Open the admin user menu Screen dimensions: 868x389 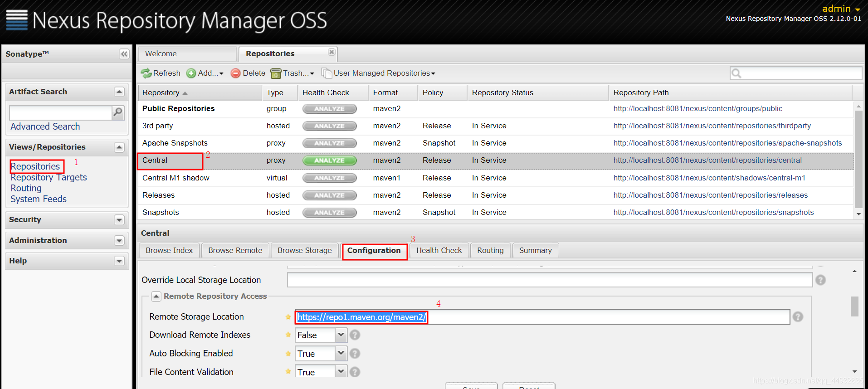tap(841, 9)
